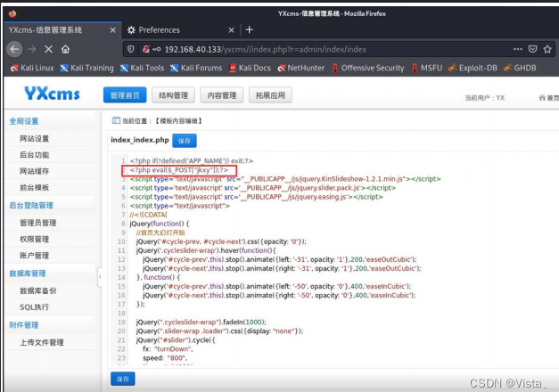The height and width of the screenshot is (392, 559).
Task: Close the YXcms tab
Action: coord(112,30)
